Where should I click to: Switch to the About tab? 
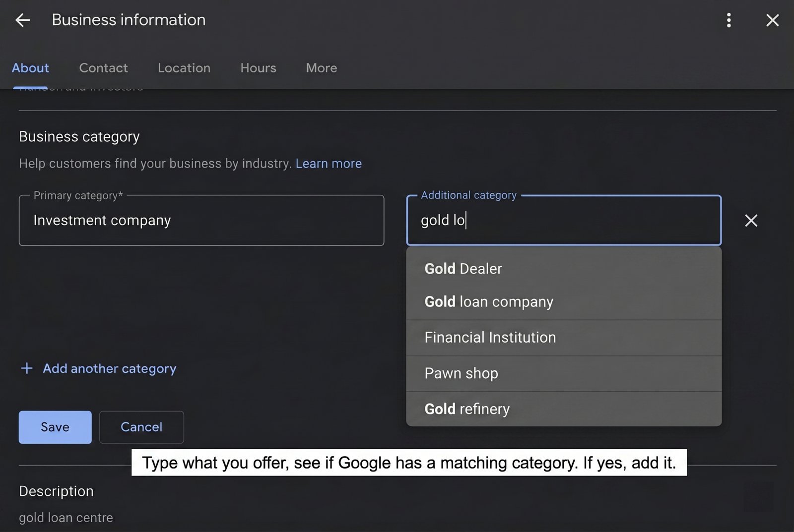[30, 68]
